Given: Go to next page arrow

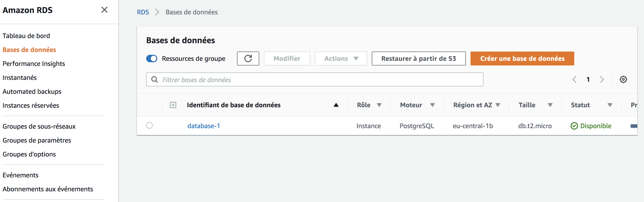Looking at the screenshot, I should point(602,79).
